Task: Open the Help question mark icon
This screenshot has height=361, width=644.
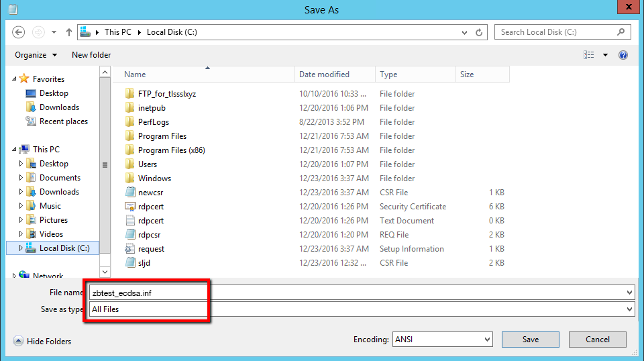Action: 623,55
